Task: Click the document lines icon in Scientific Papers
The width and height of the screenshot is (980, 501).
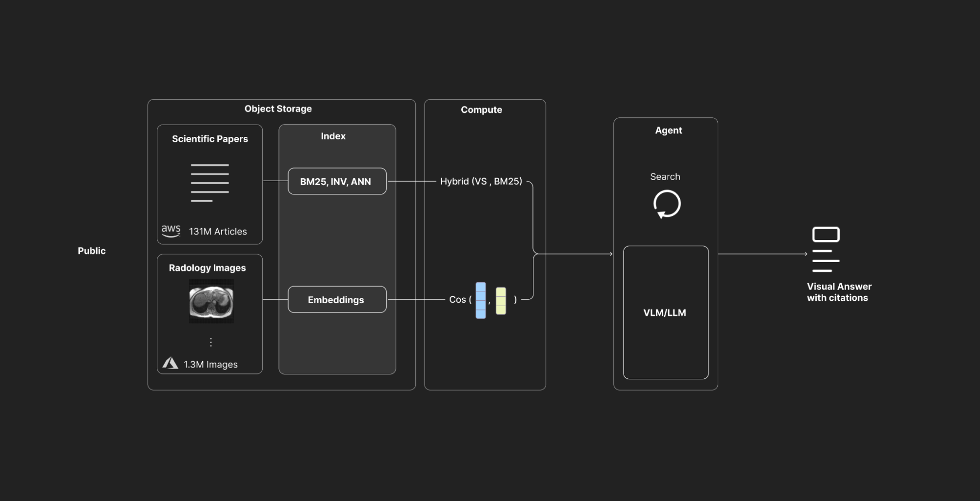Action: (210, 183)
